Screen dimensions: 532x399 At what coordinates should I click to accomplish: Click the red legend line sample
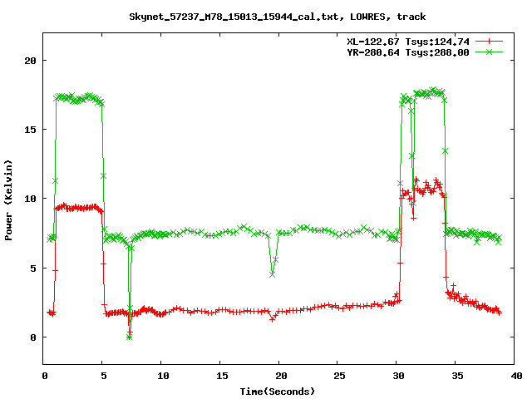point(489,42)
